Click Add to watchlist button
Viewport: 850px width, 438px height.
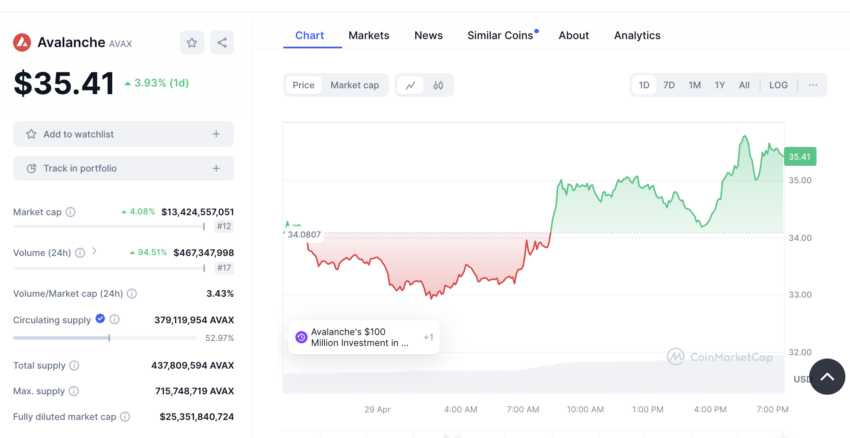[x=124, y=134]
